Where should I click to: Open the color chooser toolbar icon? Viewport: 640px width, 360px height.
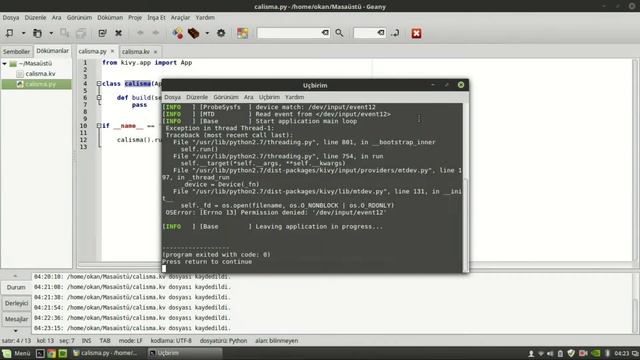pyautogui.click(x=242, y=33)
